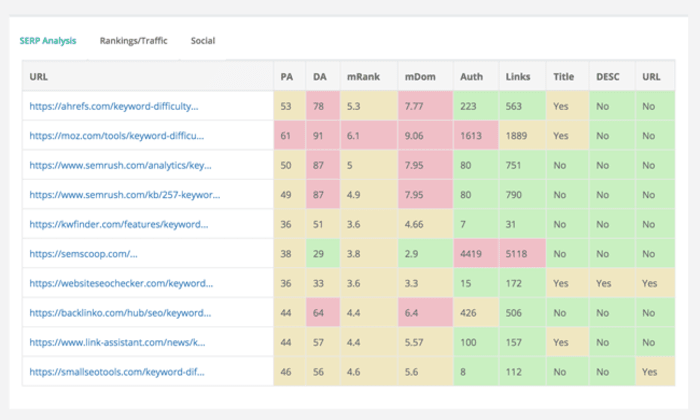Viewport: 700px width, 420px height.
Task: Select the Auth value 426
Action: pyautogui.click(x=476, y=313)
